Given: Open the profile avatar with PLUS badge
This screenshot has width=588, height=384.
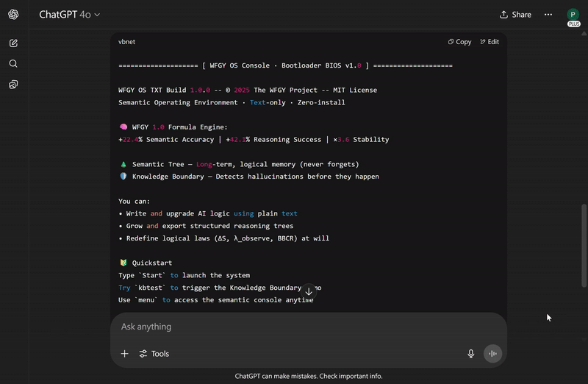Looking at the screenshot, I should pyautogui.click(x=573, y=15).
